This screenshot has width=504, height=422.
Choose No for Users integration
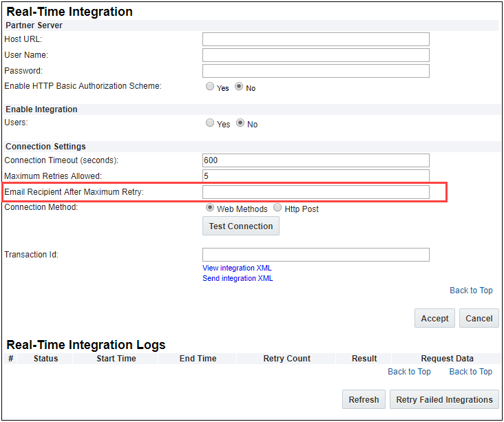coord(240,123)
